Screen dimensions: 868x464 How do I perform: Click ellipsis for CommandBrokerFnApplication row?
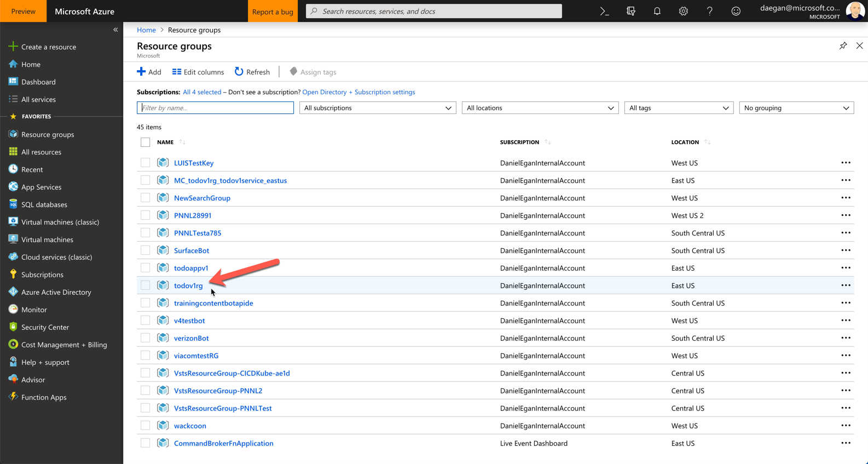tap(846, 443)
